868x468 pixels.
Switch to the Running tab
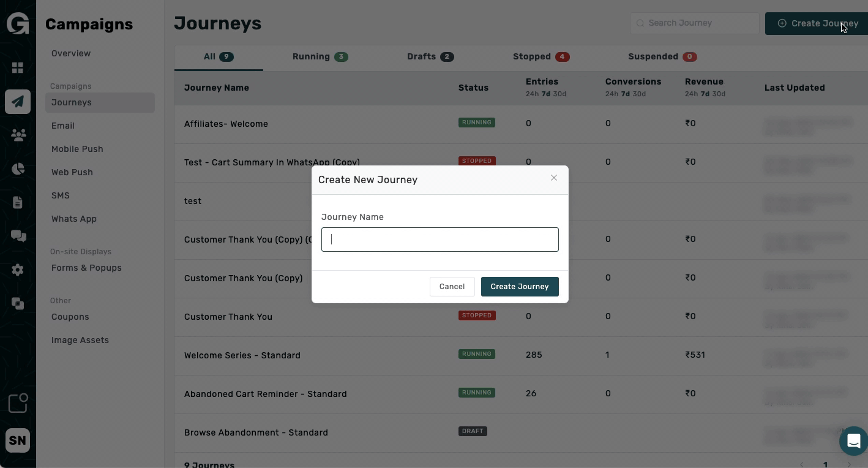click(x=320, y=57)
